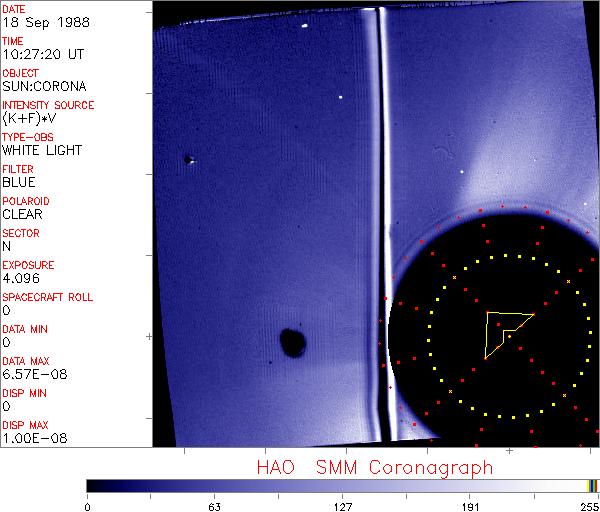600x512 pixels.
Task: Click the small dark spot in upper left
Action: 187,158
